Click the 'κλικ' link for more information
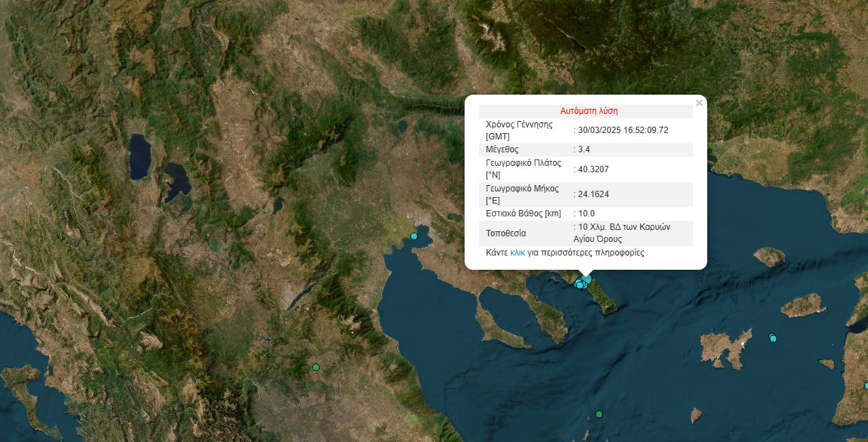The width and height of the screenshot is (868, 442). coord(517,253)
